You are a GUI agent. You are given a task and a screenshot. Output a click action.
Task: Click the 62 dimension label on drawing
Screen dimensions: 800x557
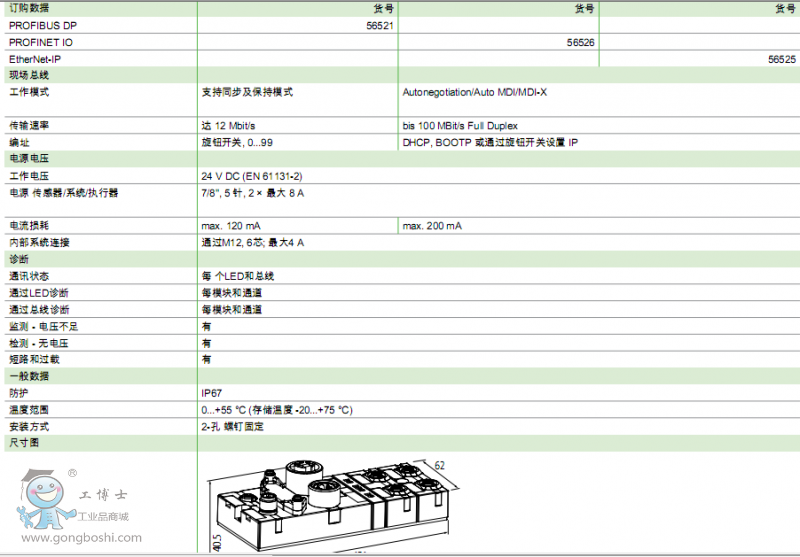pyautogui.click(x=441, y=465)
